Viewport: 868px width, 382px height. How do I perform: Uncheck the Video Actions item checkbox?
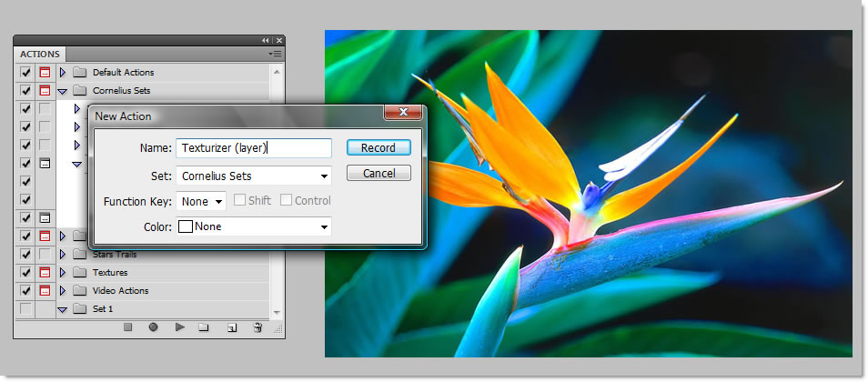[25, 291]
